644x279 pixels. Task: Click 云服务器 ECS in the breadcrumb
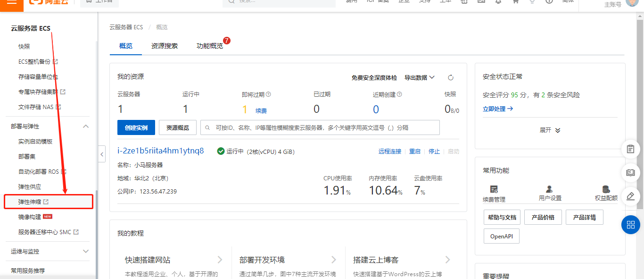(x=126, y=27)
